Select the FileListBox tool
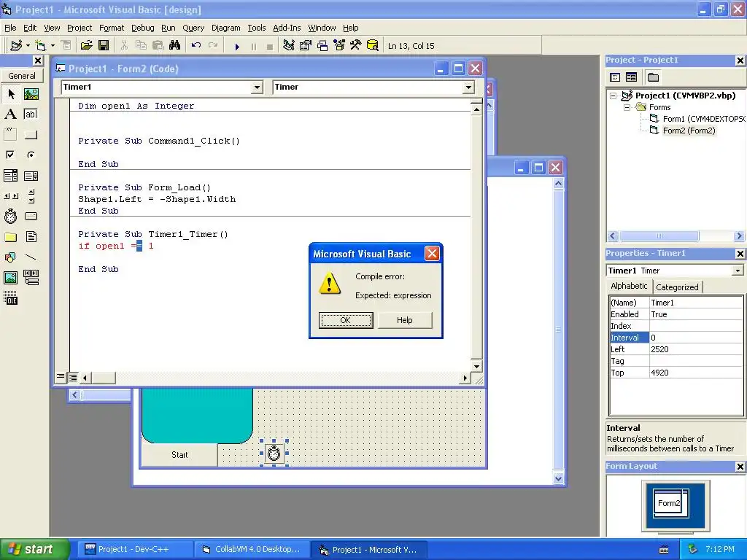747x560 pixels. (x=31, y=237)
